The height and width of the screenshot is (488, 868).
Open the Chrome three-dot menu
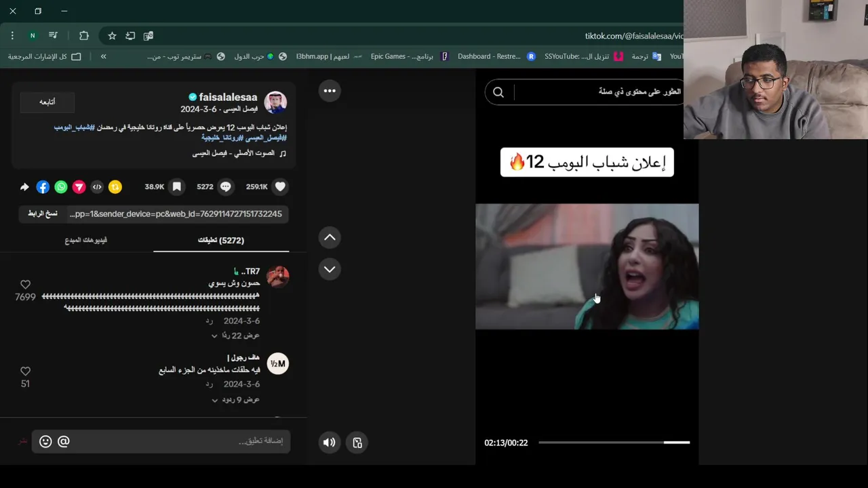pos(12,35)
